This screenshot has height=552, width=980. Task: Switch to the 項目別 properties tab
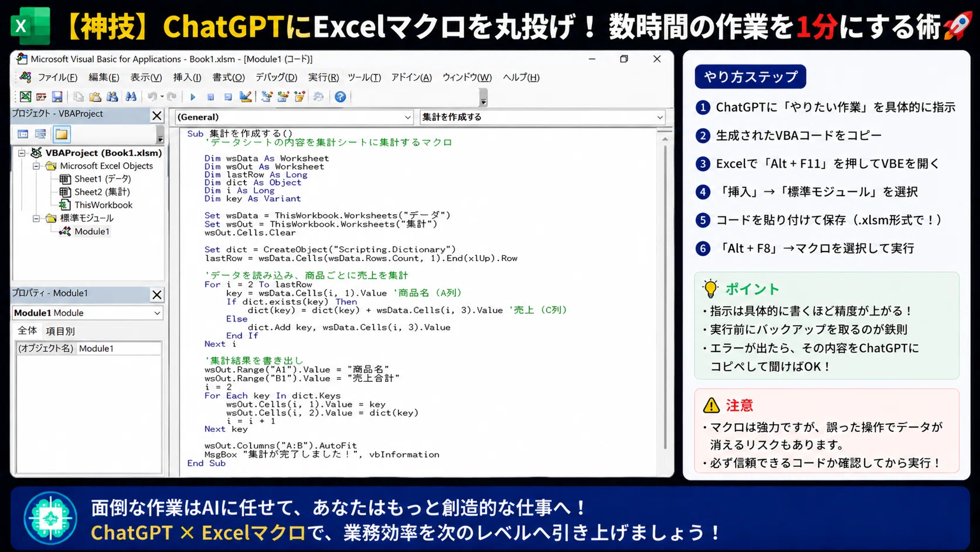[60, 331]
